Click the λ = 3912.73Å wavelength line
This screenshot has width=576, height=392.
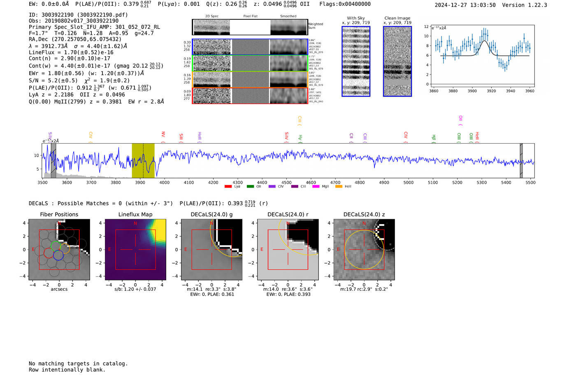click(x=78, y=46)
